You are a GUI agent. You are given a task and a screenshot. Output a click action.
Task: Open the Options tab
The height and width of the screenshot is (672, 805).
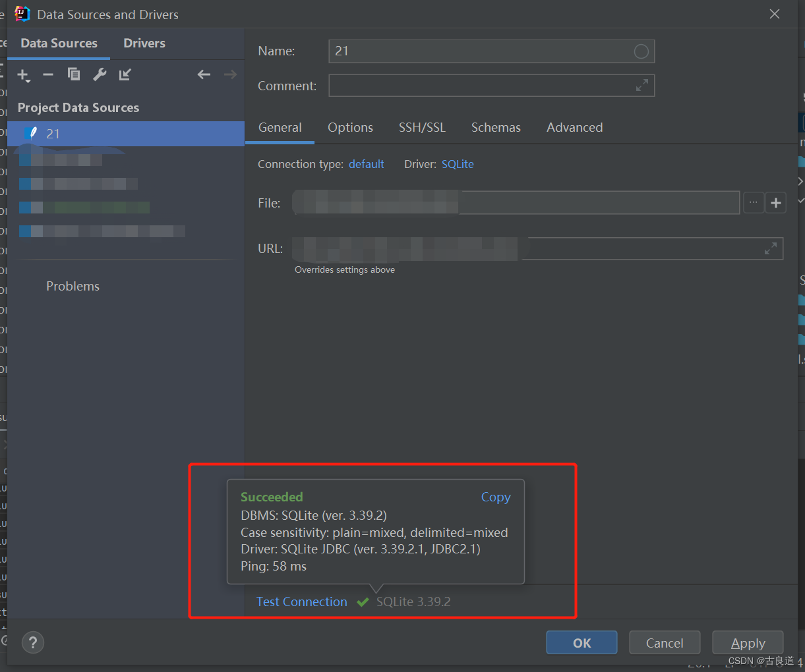click(350, 128)
